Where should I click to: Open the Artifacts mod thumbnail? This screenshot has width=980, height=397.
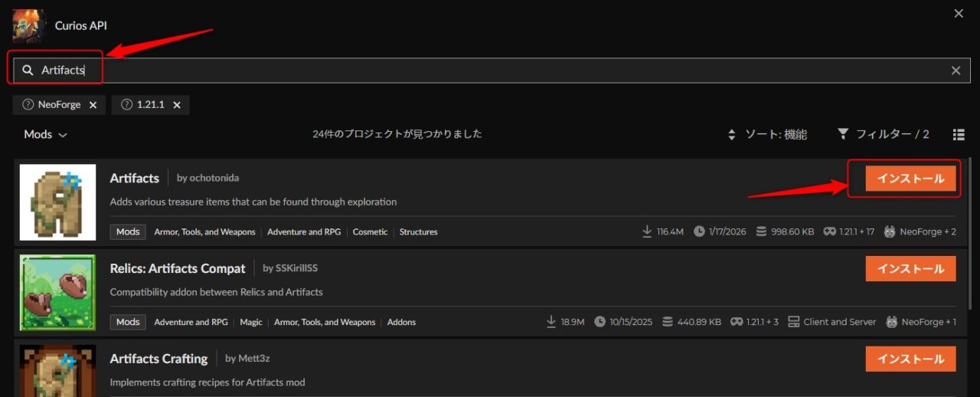(57, 202)
